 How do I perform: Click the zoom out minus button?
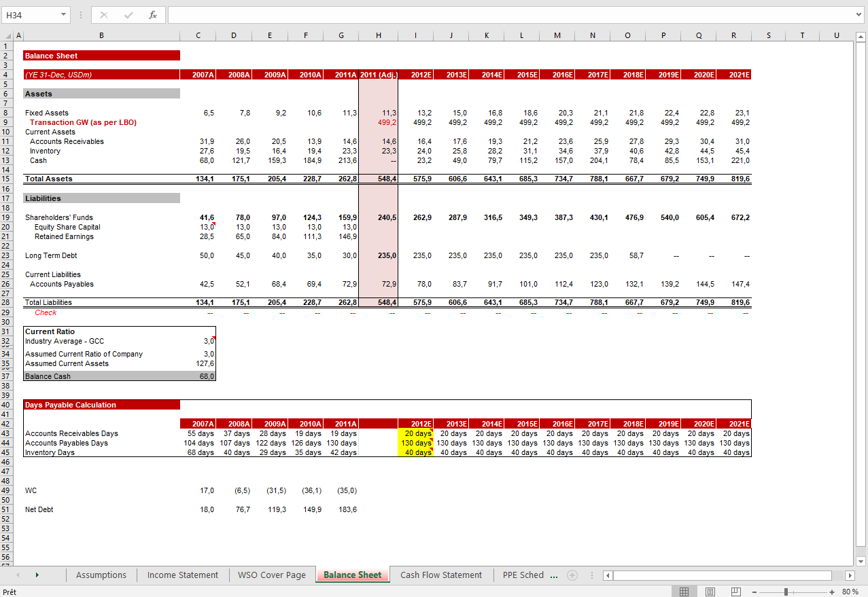tap(754, 592)
